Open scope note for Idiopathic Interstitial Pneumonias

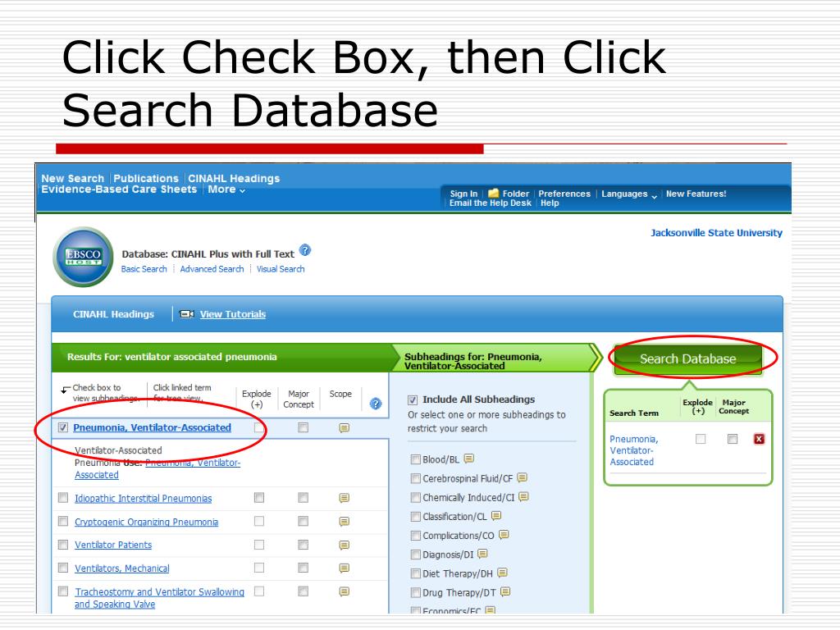point(344,498)
